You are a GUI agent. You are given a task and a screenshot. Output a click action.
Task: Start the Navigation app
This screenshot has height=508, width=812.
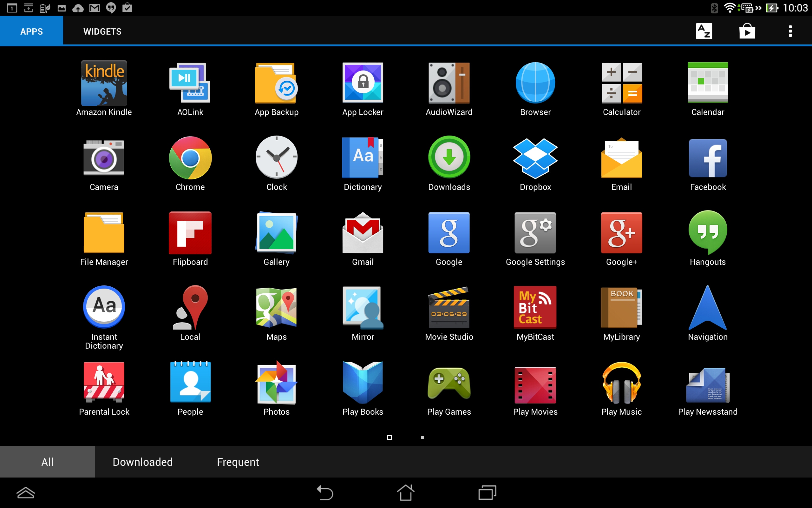[708, 313]
